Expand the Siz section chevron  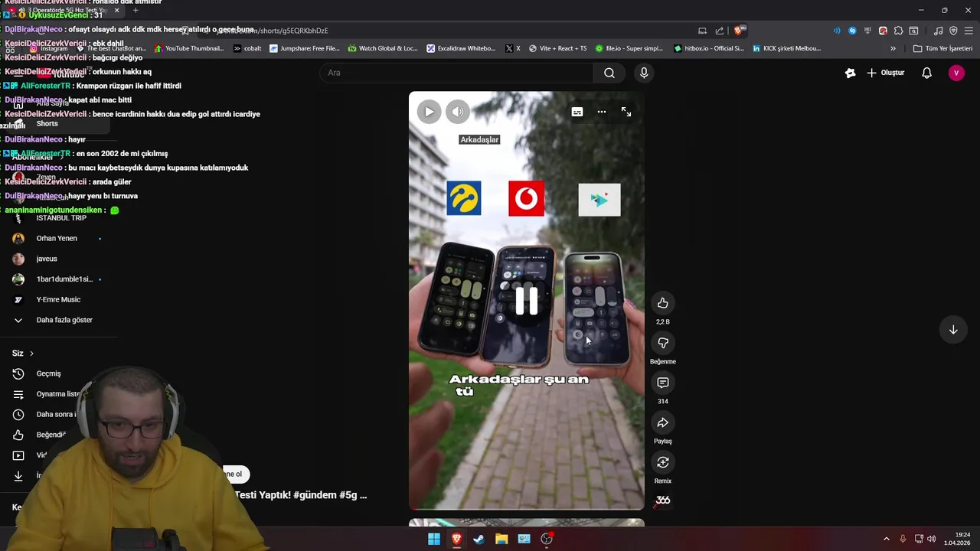click(x=31, y=354)
